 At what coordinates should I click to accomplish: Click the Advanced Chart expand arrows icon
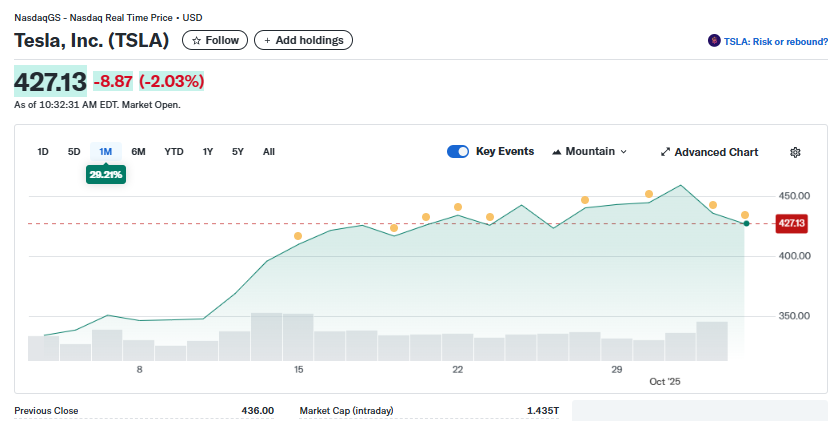click(x=666, y=152)
